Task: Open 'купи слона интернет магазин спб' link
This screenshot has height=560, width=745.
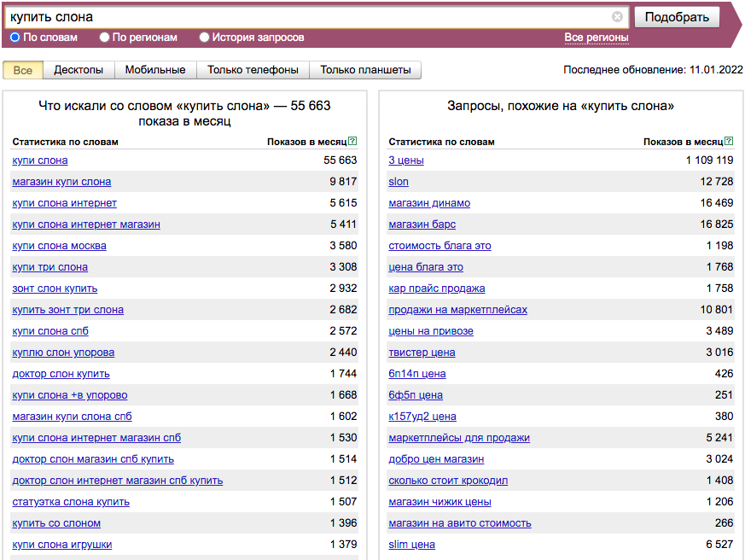Action: click(x=96, y=438)
